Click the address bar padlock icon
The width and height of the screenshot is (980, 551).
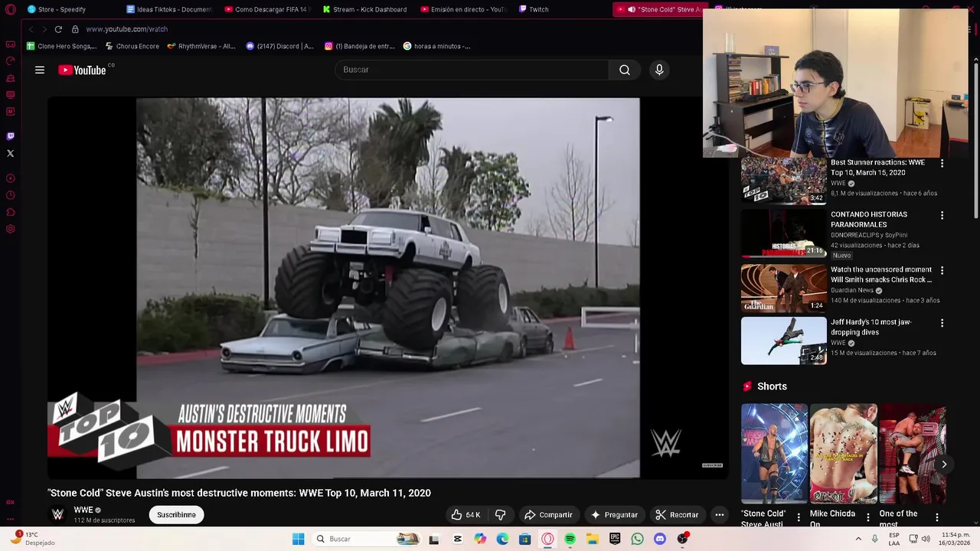point(75,29)
